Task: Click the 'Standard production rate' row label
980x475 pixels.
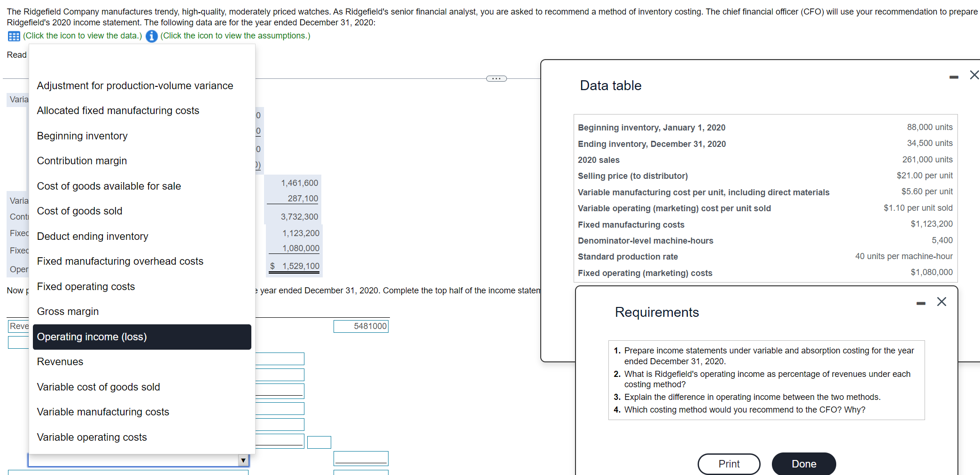Action: click(628, 257)
